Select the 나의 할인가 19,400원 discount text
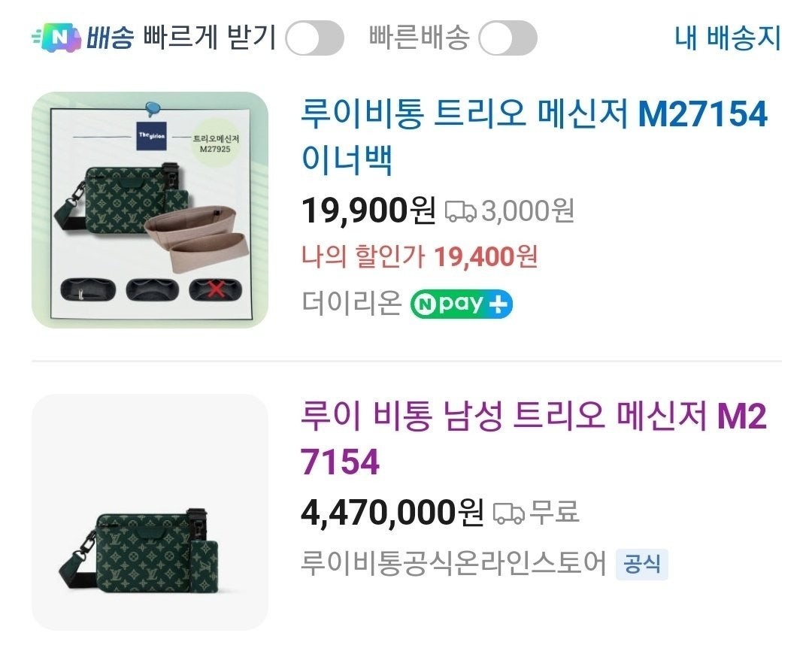Screen dimensions: 812x651 420,257
